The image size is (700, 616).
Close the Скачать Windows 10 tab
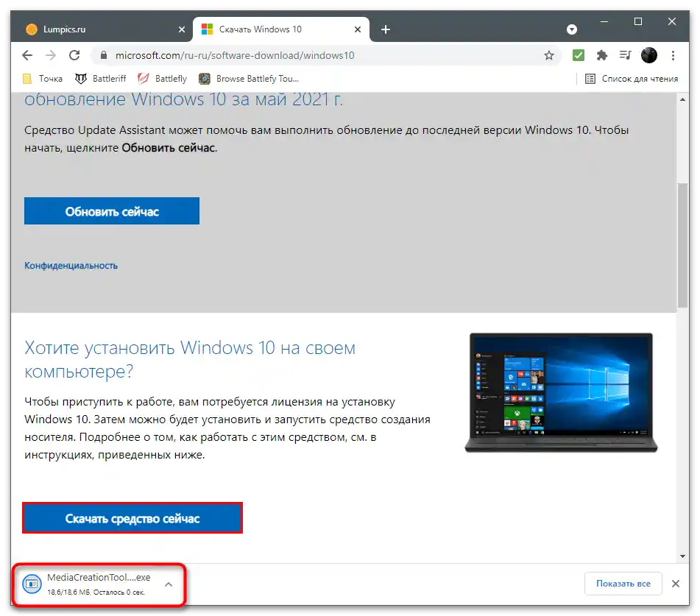(x=358, y=29)
